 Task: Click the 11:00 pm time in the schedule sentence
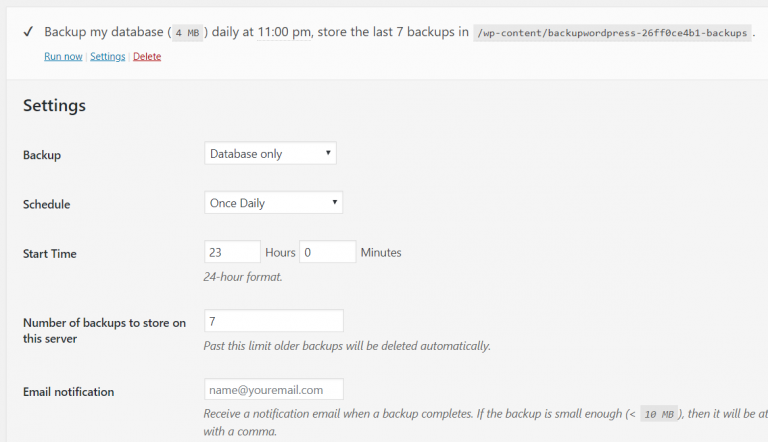[x=284, y=32]
